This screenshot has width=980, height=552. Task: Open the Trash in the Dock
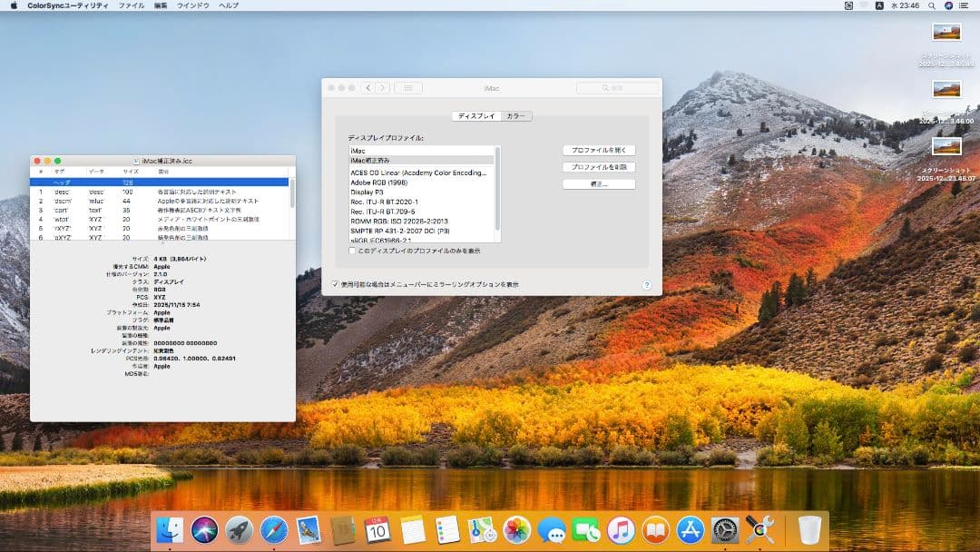pos(809,529)
